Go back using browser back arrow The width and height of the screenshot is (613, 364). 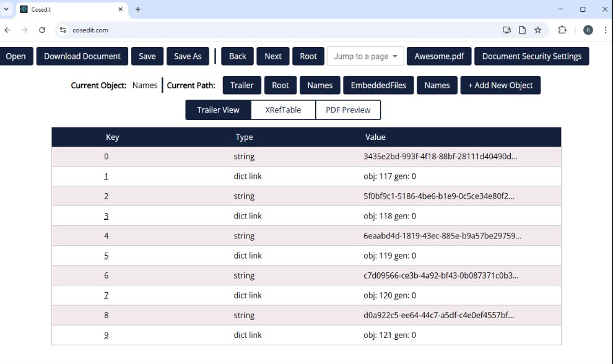click(7, 30)
